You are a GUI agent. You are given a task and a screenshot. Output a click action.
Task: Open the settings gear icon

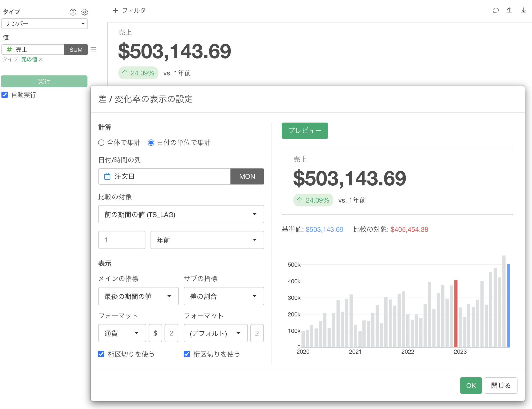[84, 12]
